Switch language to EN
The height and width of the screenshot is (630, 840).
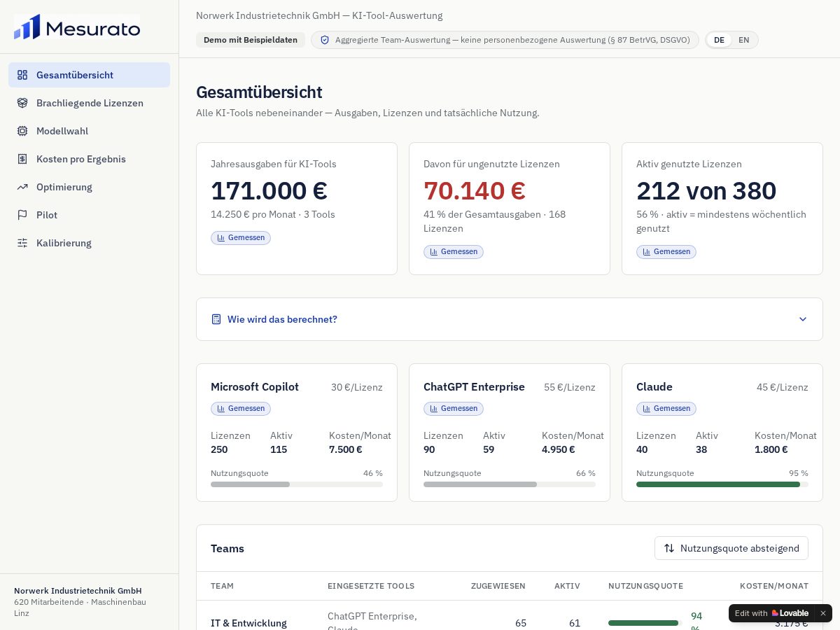(x=743, y=40)
